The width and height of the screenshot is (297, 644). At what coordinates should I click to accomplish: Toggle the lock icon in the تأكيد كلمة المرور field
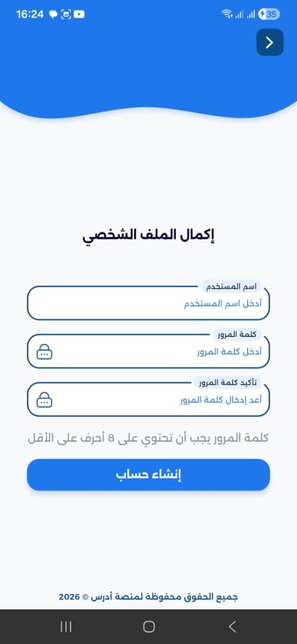pyautogui.click(x=44, y=400)
